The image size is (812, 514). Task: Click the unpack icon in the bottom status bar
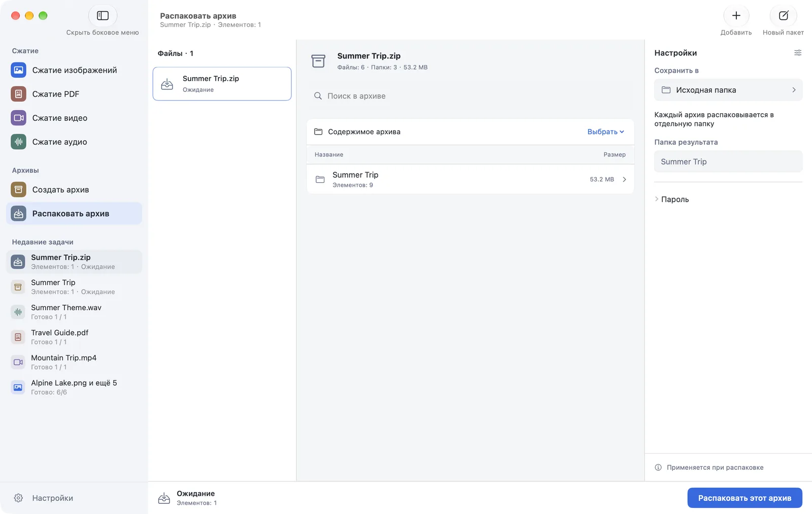pyautogui.click(x=164, y=498)
